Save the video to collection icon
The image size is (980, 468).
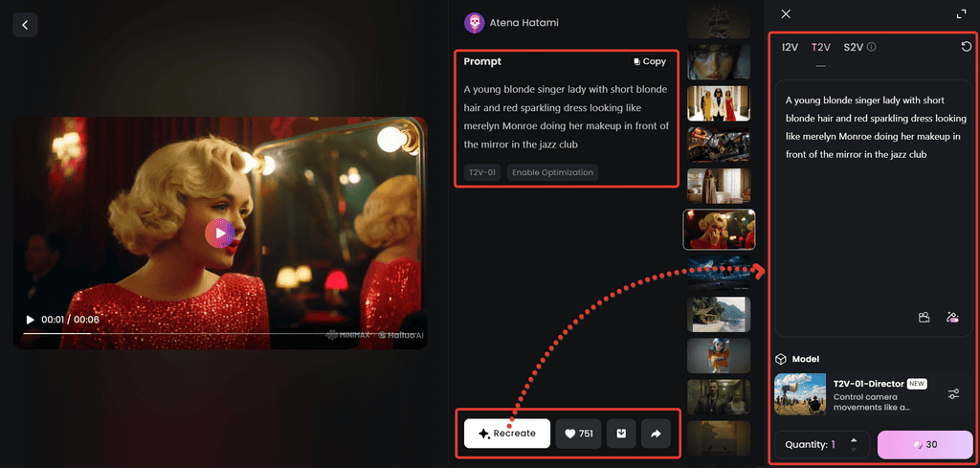621,433
